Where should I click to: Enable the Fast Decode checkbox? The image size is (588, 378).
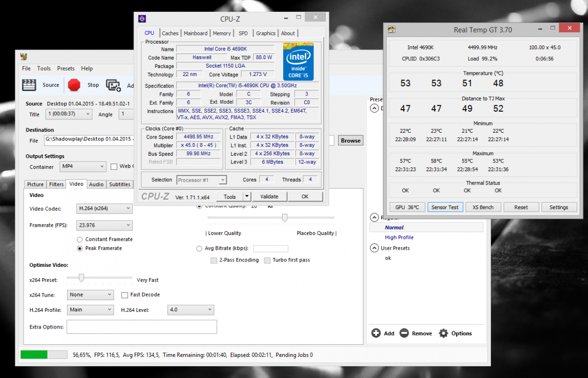click(124, 295)
